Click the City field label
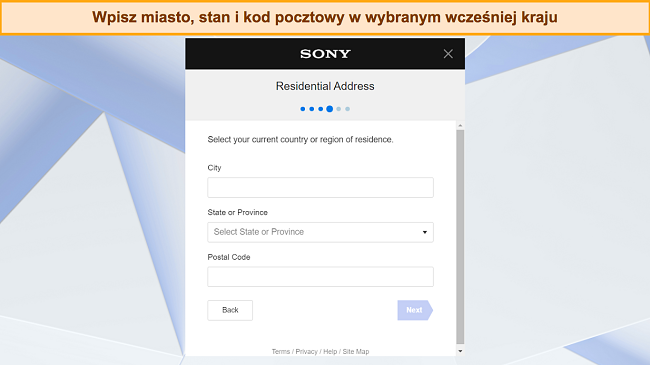The height and width of the screenshot is (365, 650). [x=214, y=168]
